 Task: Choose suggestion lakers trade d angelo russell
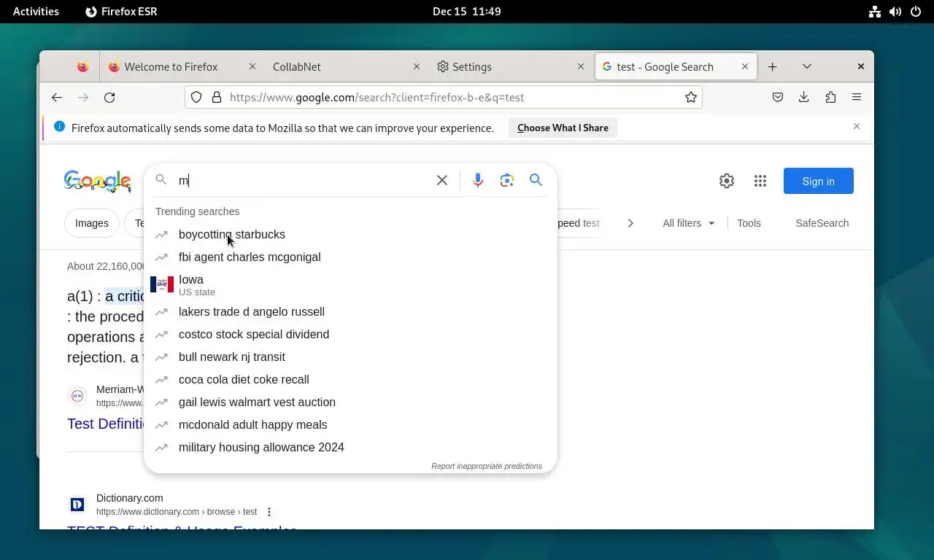tap(350, 311)
